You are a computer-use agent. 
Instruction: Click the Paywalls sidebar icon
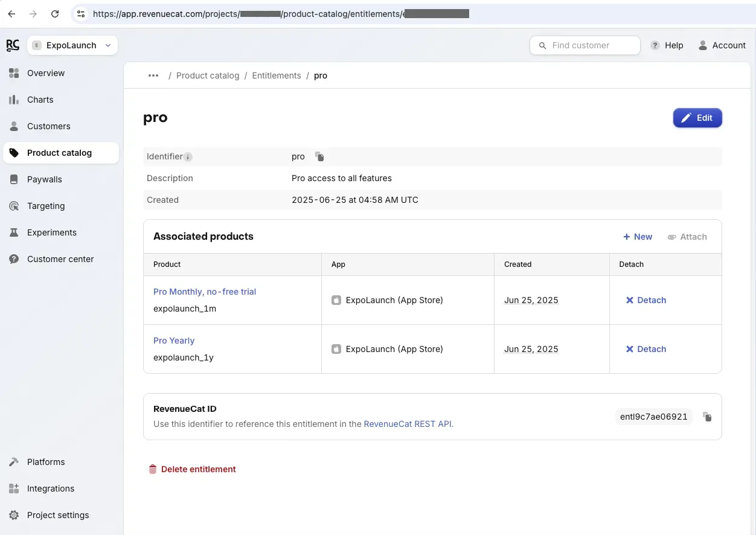click(14, 179)
